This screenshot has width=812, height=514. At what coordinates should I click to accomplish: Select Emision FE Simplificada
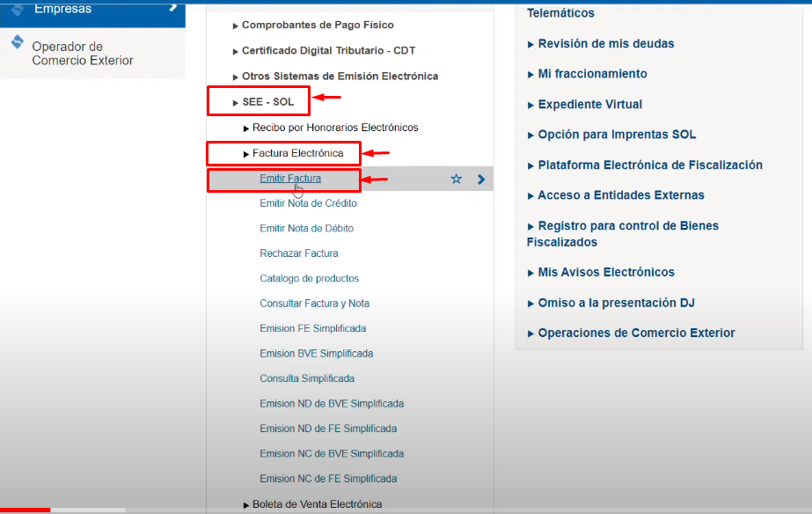coord(313,328)
